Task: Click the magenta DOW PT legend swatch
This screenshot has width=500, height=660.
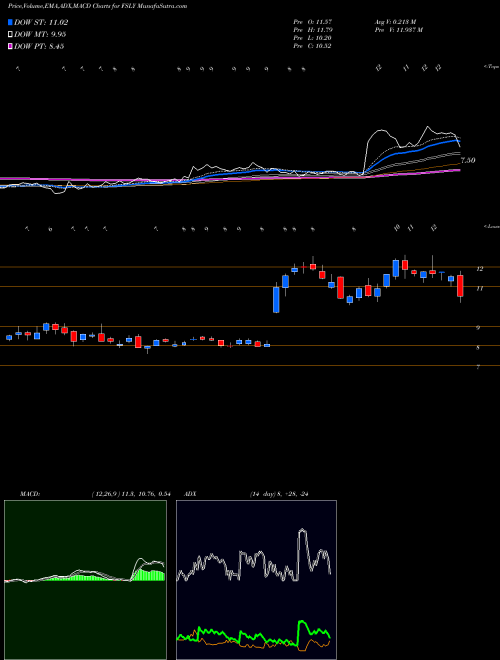Action: [x=10, y=46]
